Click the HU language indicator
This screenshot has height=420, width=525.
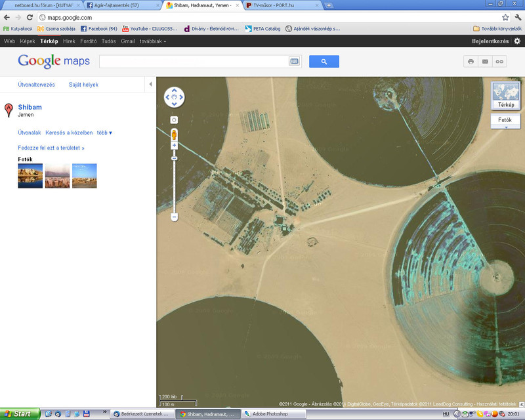click(446, 414)
